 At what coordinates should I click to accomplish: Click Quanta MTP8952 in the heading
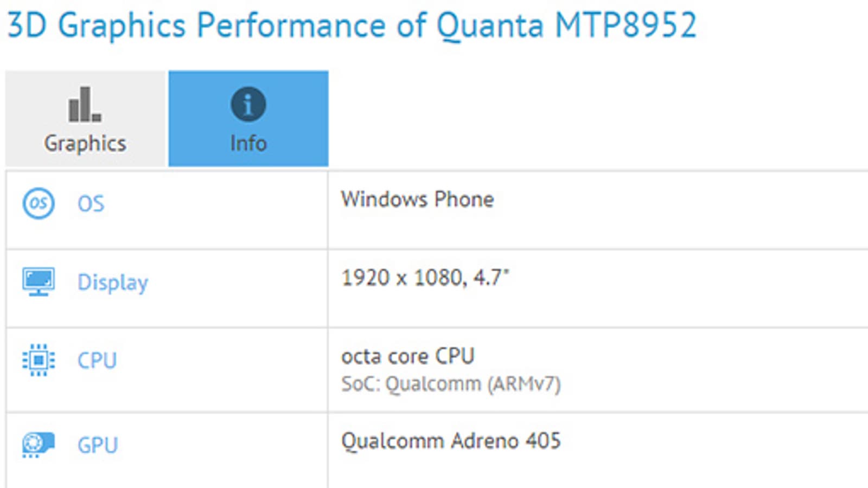566,25
